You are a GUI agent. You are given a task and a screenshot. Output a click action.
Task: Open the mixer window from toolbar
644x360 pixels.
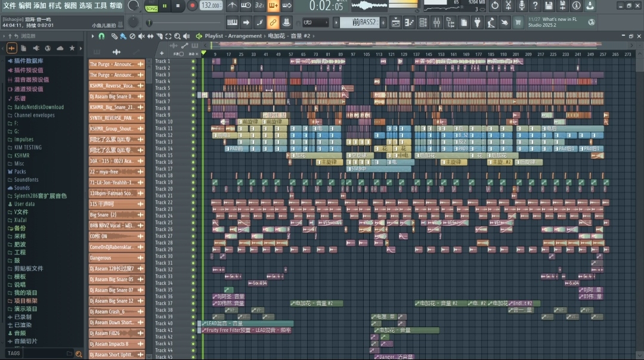point(438,23)
